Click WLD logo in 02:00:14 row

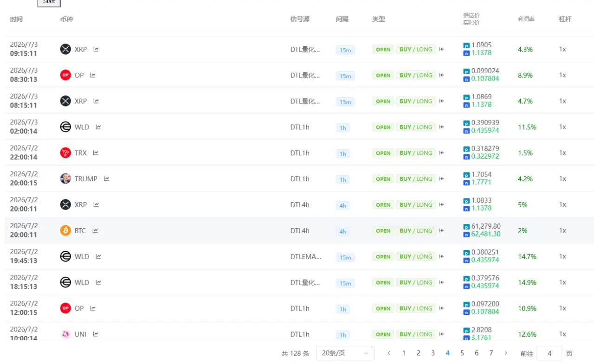pos(65,127)
